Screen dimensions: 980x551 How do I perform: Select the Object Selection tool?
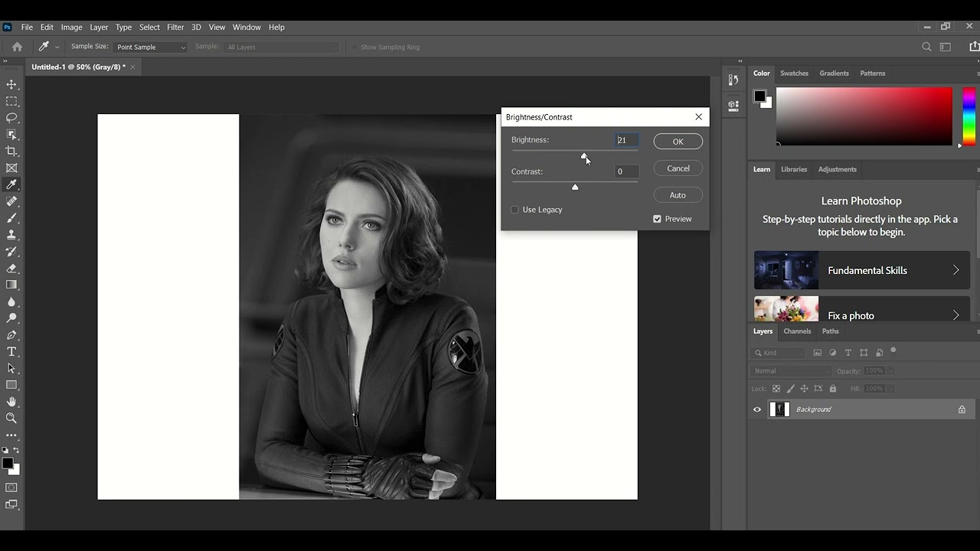pyautogui.click(x=11, y=135)
